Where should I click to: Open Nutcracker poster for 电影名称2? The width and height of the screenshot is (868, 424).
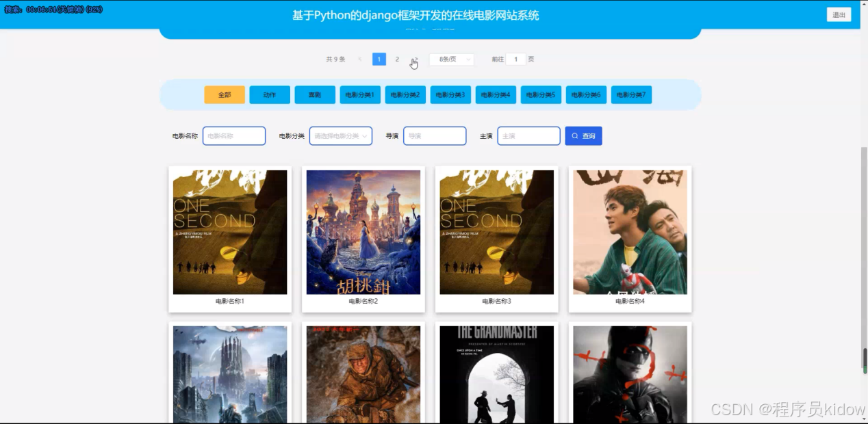[x=363, y=232]
